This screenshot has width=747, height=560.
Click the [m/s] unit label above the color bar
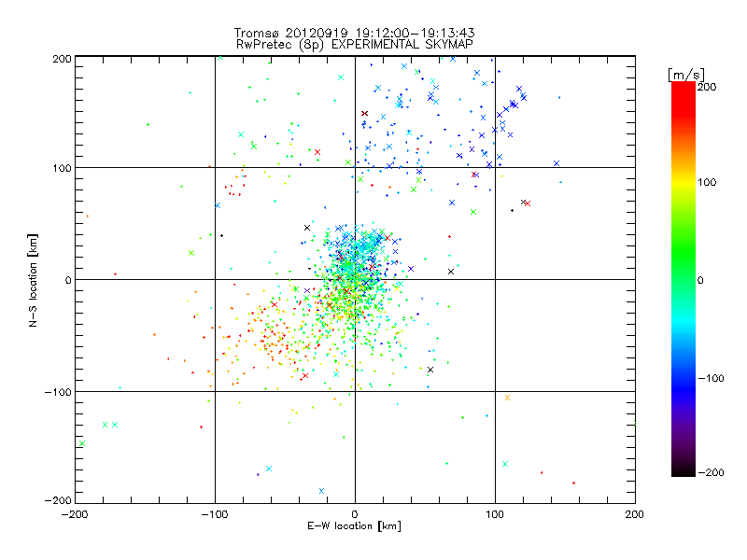click(686, 75)
